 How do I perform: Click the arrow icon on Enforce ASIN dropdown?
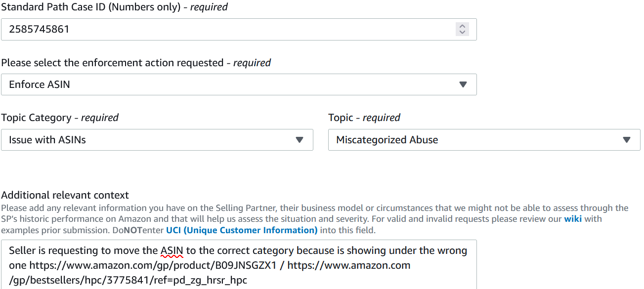tap(463, 84)
